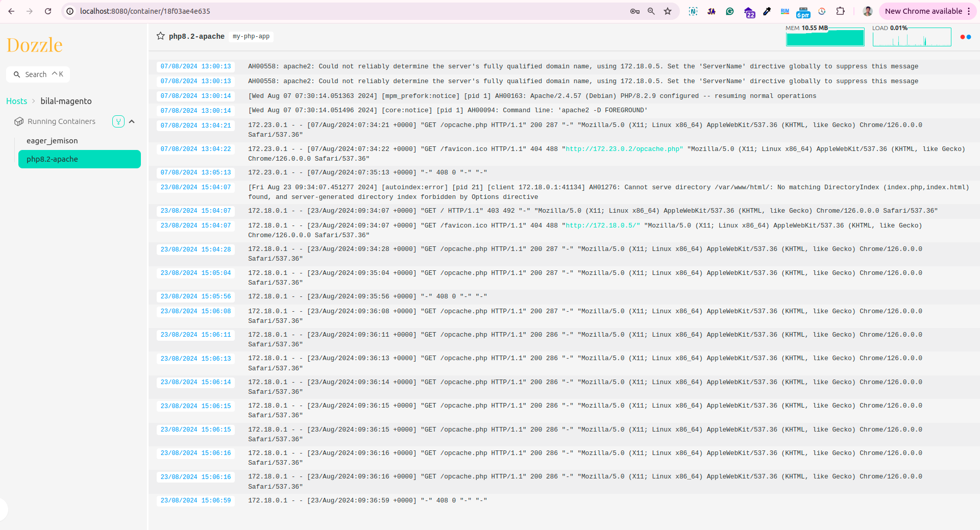This screenshot has height=530, width=980.
Task: Collapse the Running Containers section
Action: click(132, 121)
